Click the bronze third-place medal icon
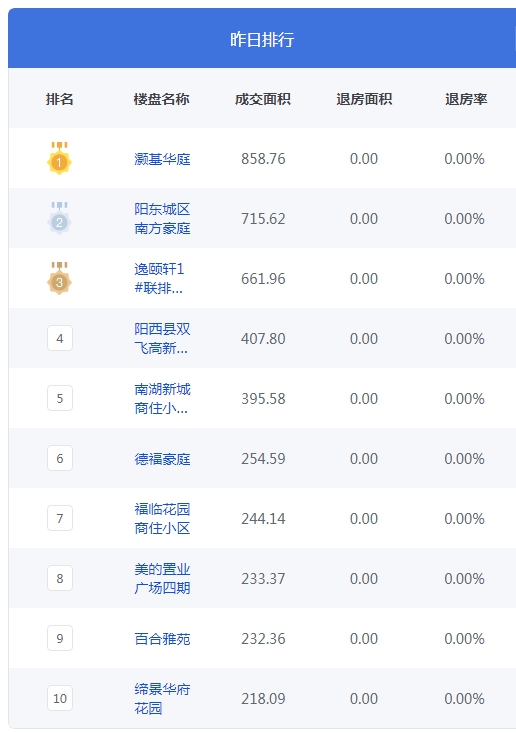The width and height of the screenshot is (516, 733). (59, 278)
